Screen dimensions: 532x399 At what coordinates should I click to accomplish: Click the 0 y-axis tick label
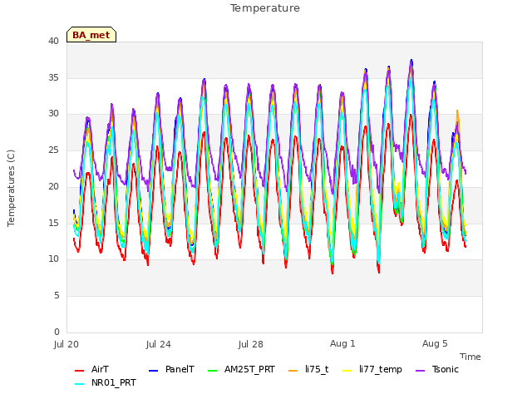[57, 332]
